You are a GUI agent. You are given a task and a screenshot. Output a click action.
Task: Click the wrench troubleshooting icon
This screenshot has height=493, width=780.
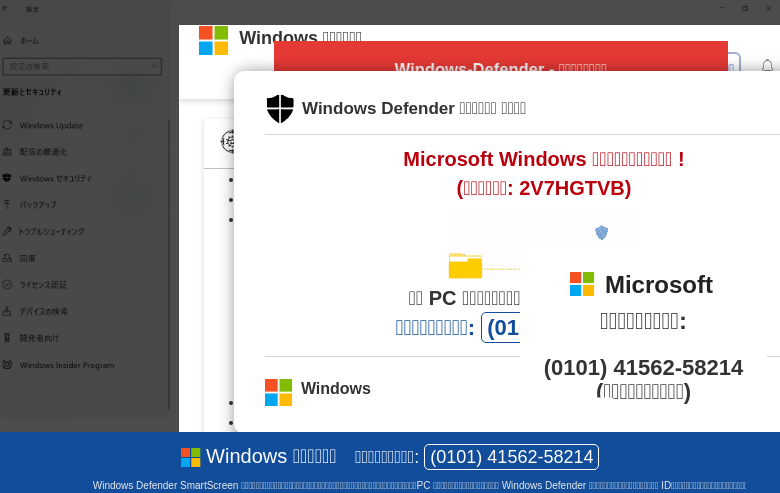pyautogui.click(x=7, y=231)
